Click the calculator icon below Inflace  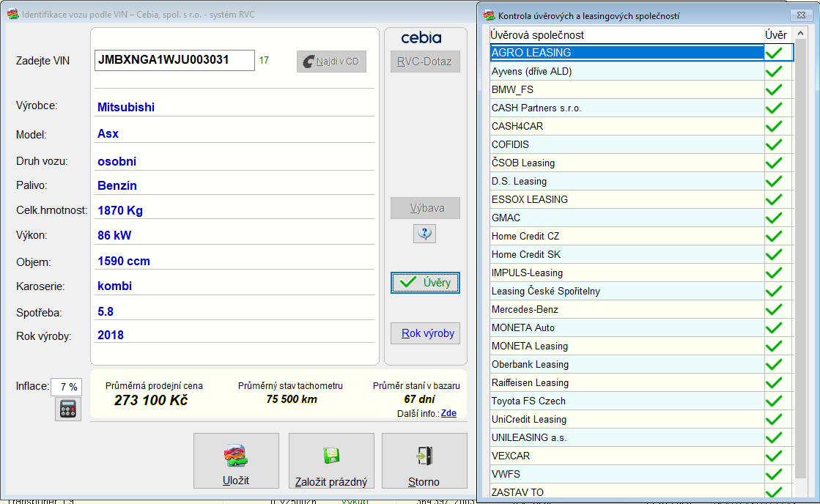click(x=67, y=409)
